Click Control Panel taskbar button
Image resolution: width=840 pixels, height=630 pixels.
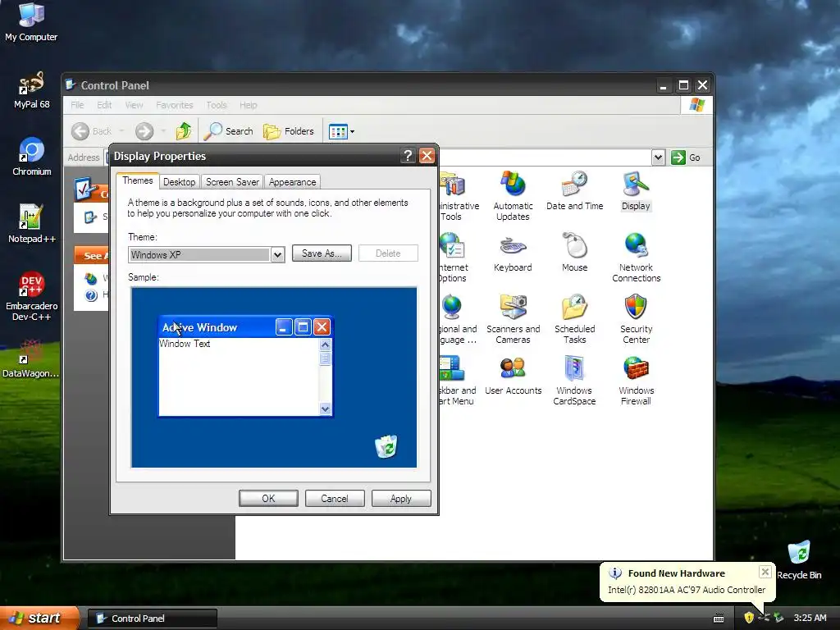pyautogui.click(x=152, y=619)
